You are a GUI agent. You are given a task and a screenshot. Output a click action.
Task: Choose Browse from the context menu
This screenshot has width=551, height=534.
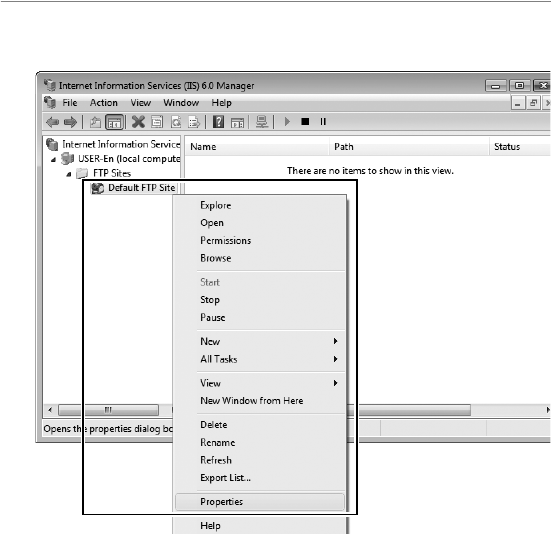tap(260, 258)
